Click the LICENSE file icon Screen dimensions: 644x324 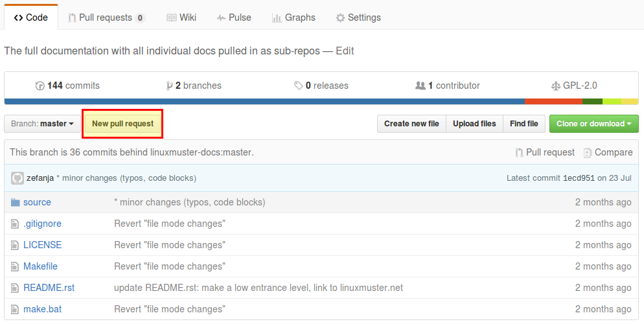coord(15,245)
